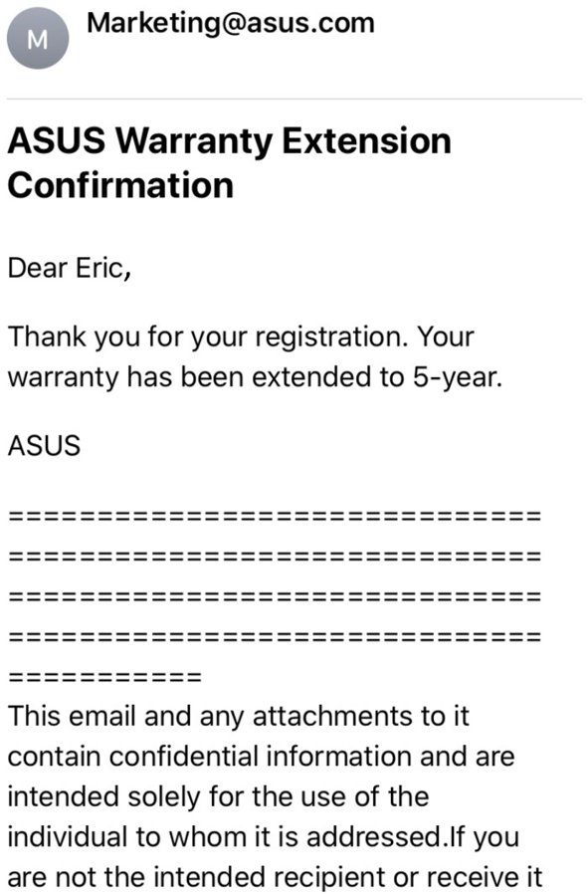588x895 pixels.
Task: Click the This email and any attachments line
Action: [239, 717]
